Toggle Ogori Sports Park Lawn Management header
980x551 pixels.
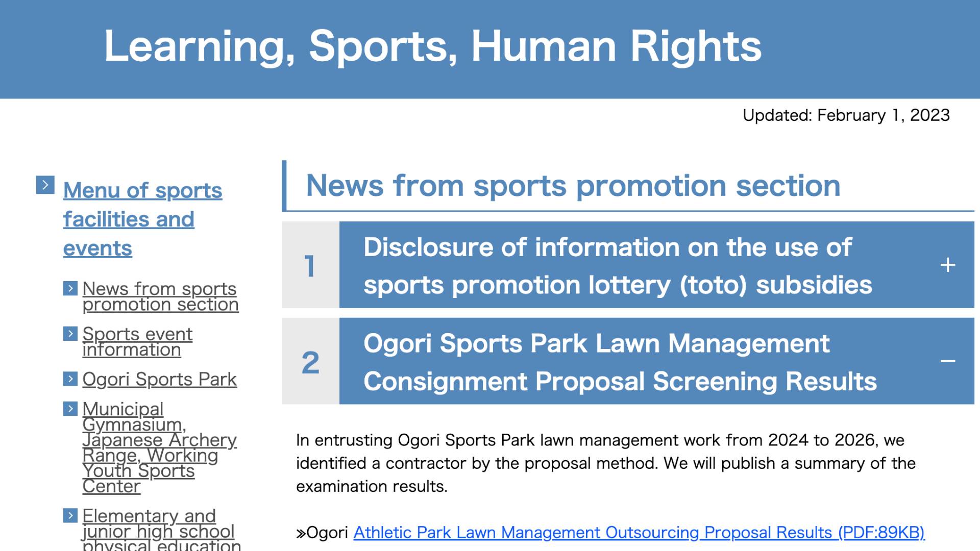click(x=620, y=362)
